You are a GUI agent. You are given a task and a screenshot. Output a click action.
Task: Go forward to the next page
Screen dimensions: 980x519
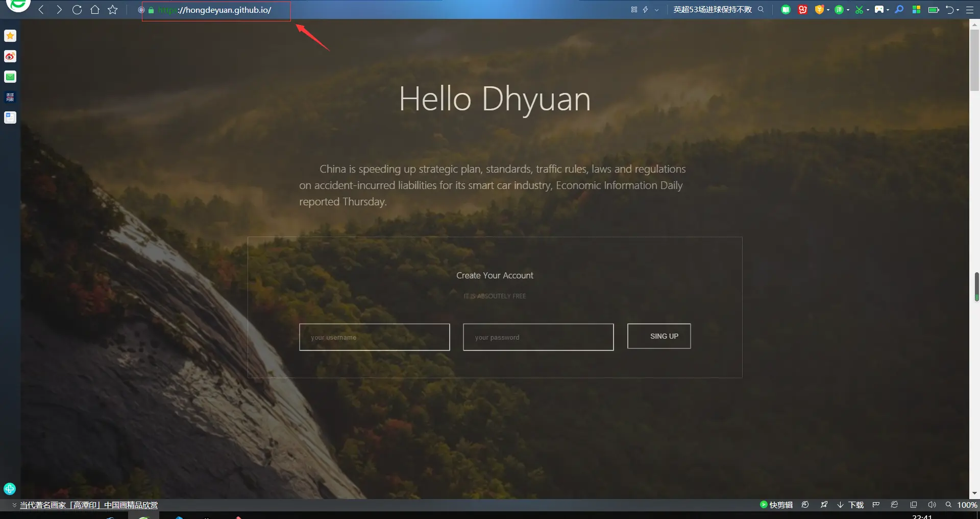[59, 10]
